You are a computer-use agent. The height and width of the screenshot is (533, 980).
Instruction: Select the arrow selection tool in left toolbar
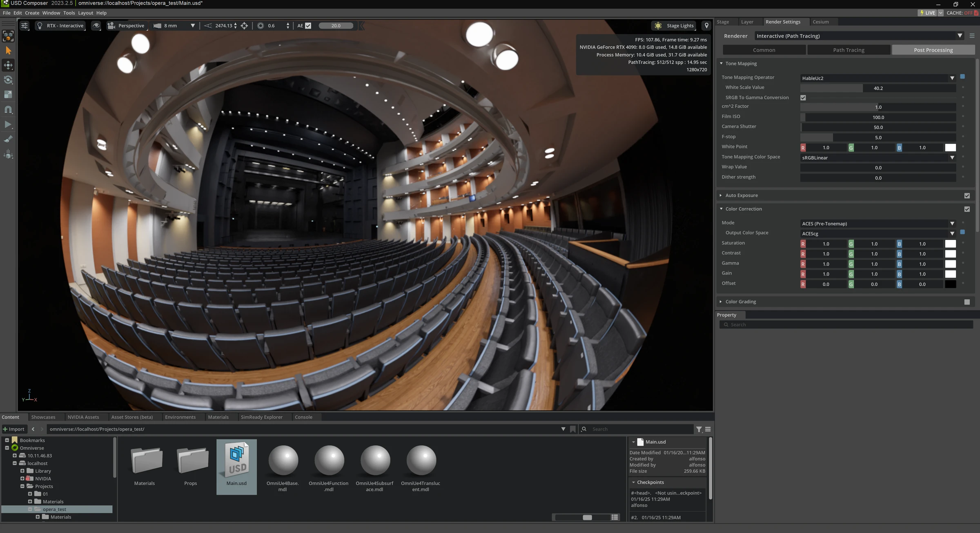pyautogui.click(x=8, y=51)
